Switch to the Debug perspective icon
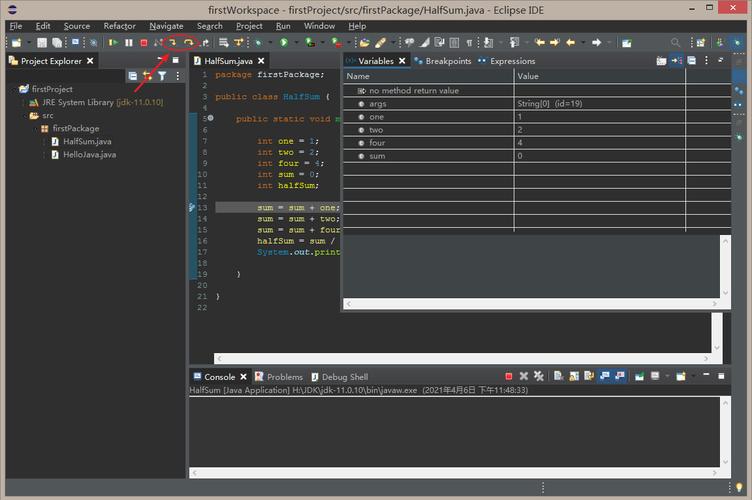The image size is (752, 500). click(x=737, y=43)
